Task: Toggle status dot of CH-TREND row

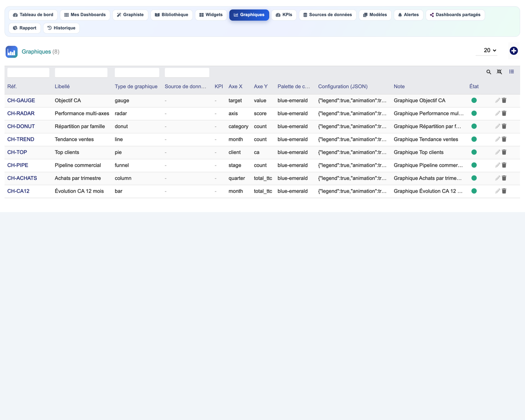Action: click(x=474, y=140)
